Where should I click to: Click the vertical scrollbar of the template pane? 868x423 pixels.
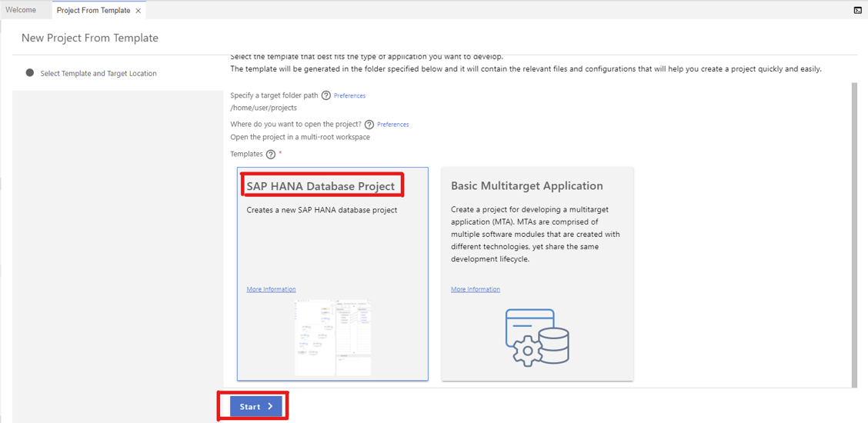pyautogui.click(x=853, y=235)
